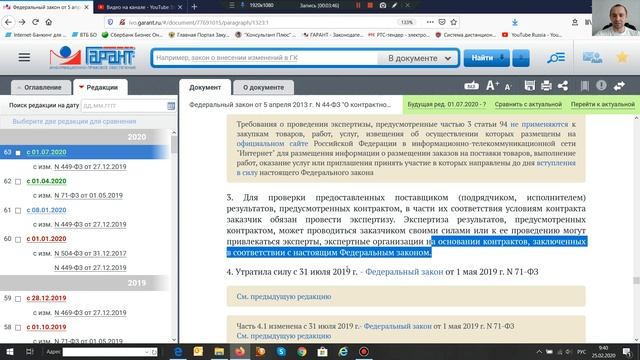640x360 pixels.
Task: Select the 'О документе' tab
Action: pyautogui.click(x=263, y=87)
